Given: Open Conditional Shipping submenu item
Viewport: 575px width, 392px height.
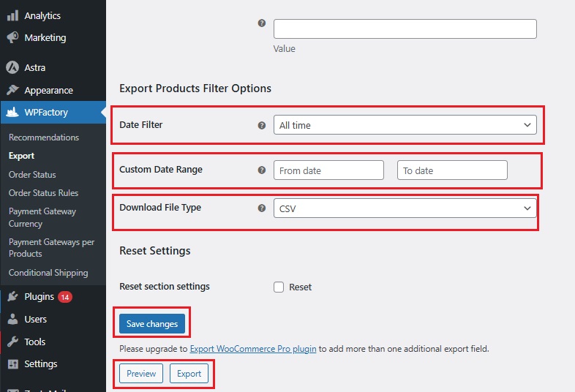Looking at the screenshot, I should tap(48, 273).
